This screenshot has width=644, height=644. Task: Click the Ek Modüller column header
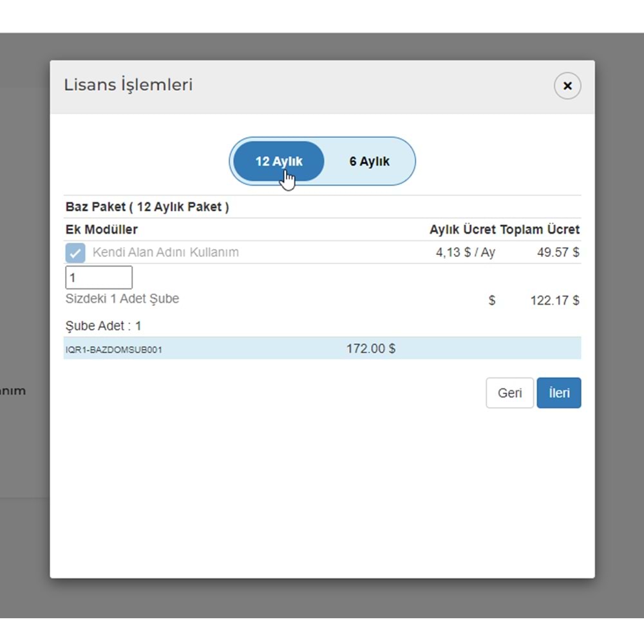tap(102, 230)
